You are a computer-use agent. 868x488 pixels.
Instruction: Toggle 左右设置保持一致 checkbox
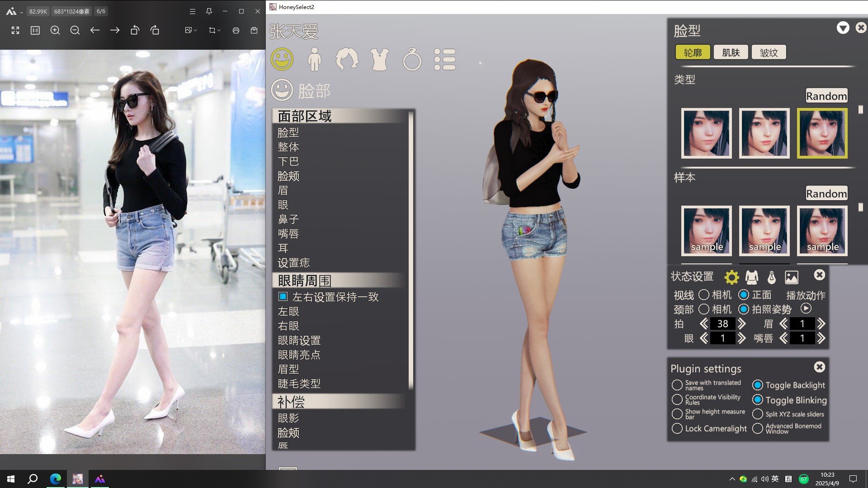click(283, 297)
